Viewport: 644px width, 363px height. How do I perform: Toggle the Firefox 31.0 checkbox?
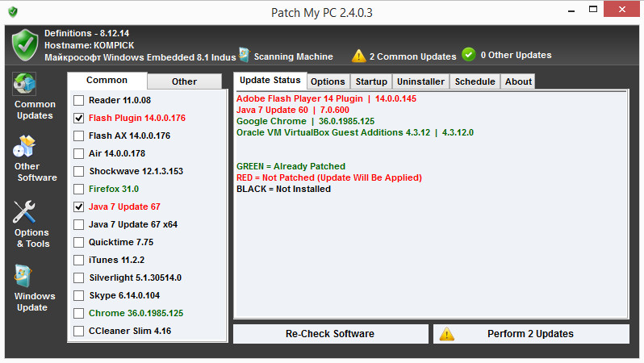click(x=78, y=189)
